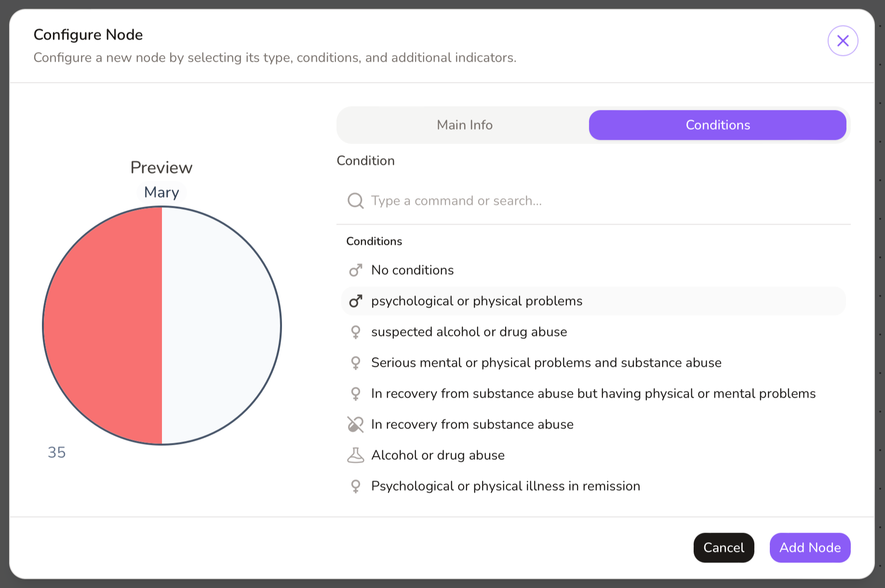Image resolution: width=885 pixels, height=588 pixels.
Task: Pick the In recovery from substance abuse option
Action: [x=472, y=425]
